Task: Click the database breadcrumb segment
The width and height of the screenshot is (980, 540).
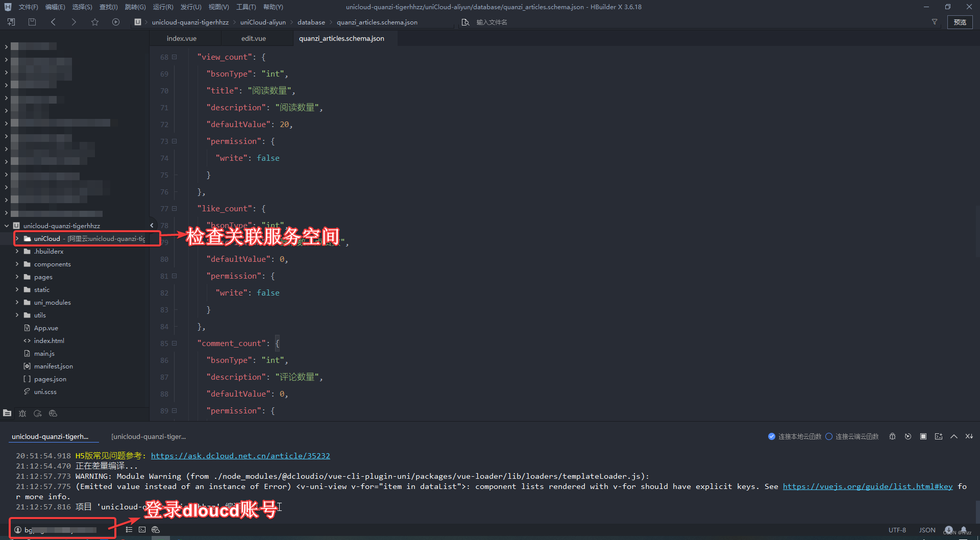Action: click(311, 22)
